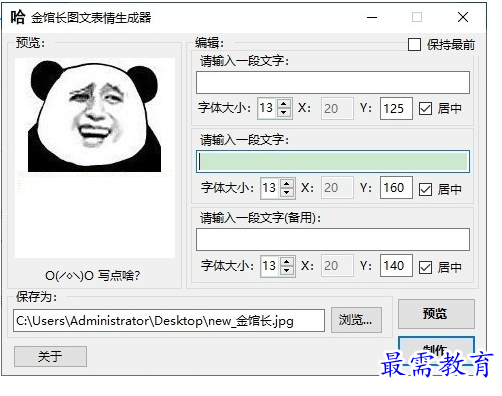Click the green second text input field
Image resolution: width=502 pixels, height=396 pixels.
click(x=333, y=161)
